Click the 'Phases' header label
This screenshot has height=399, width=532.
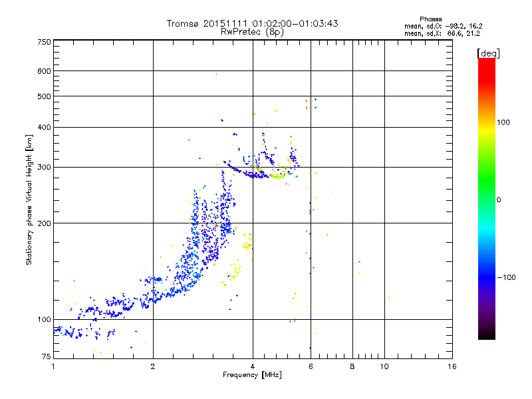click(x=430, y=19)
